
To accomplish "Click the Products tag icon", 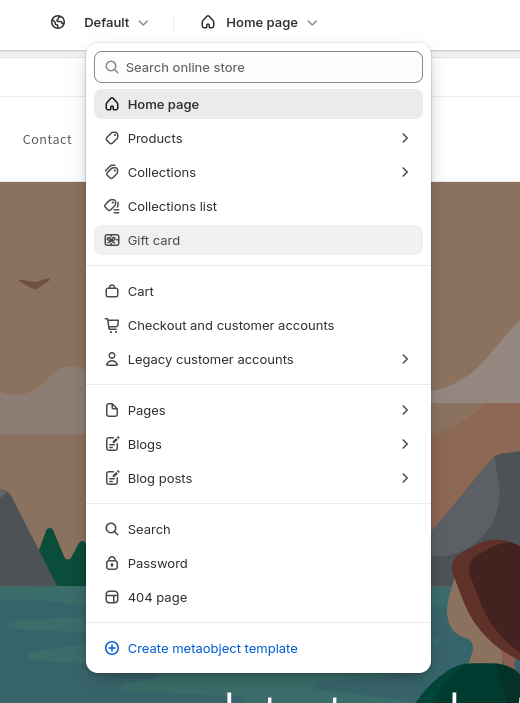I will tap(112, 138).
